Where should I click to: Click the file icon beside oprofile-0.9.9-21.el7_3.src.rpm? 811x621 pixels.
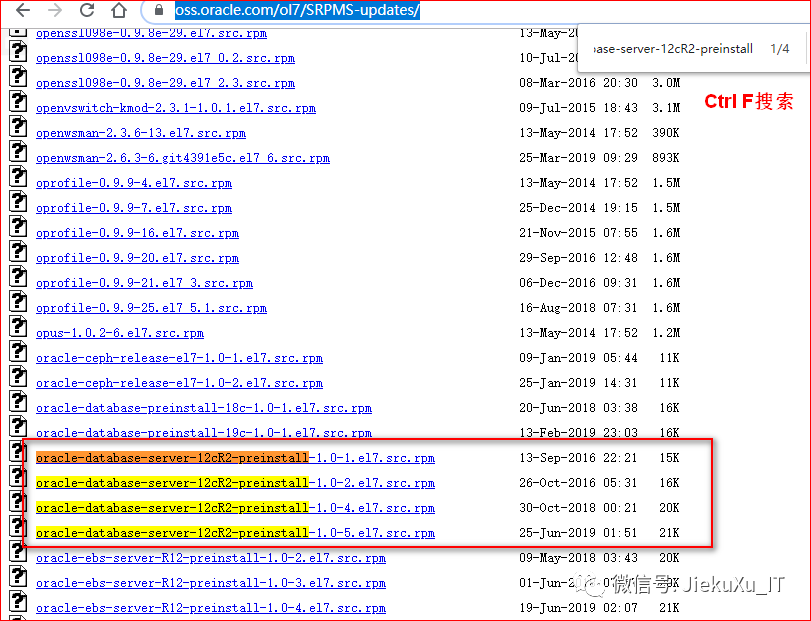click(18, 277)
